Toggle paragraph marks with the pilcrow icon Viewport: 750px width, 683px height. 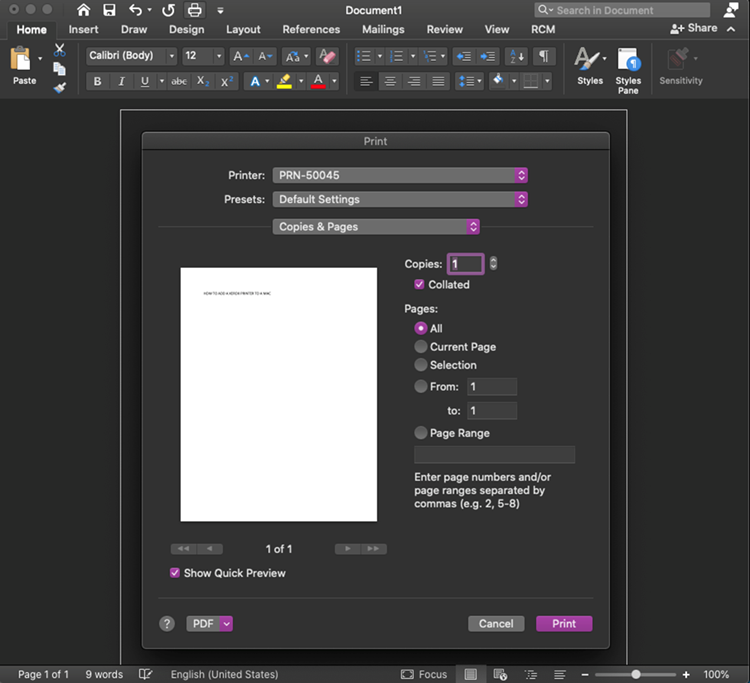click(544, 56)
